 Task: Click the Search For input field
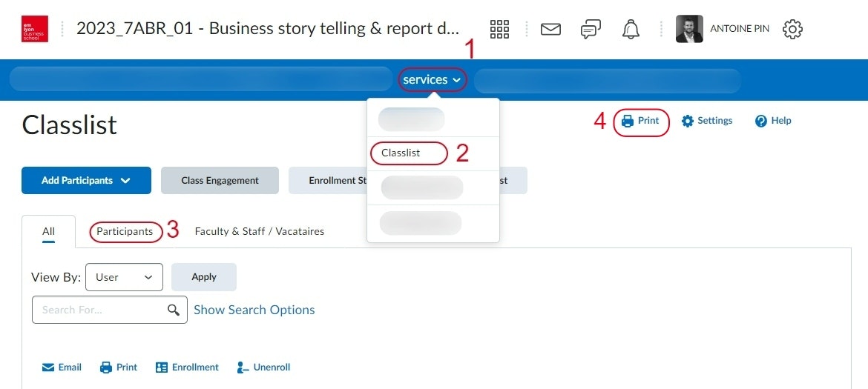tap(100, 310)
